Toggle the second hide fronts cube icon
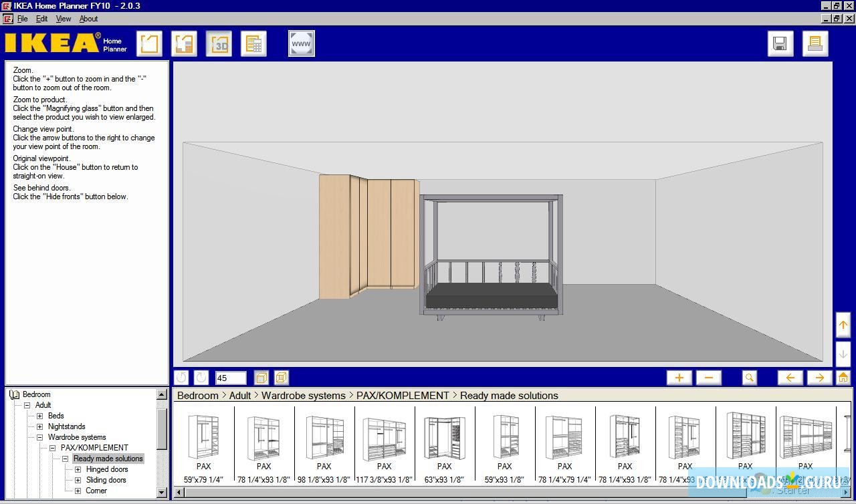Viewport: 856px width, 504px height. tap(280, 378)
